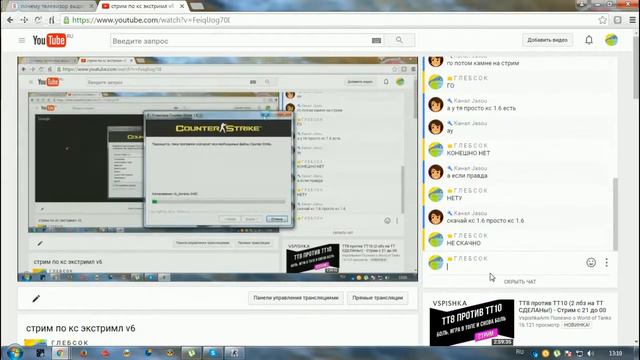Open the Chrome menu button
This screenshot has height=360, width=640.
coord(632,20)
